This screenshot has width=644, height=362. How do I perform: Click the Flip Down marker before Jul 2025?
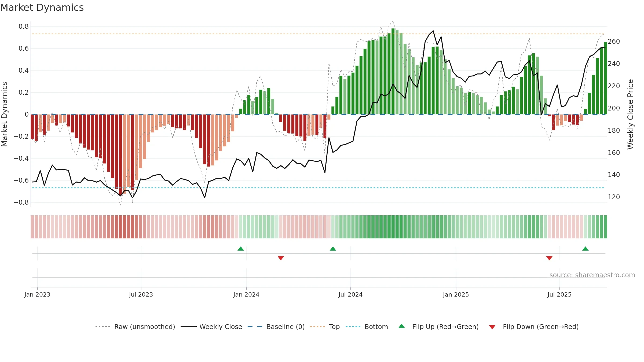549,258
